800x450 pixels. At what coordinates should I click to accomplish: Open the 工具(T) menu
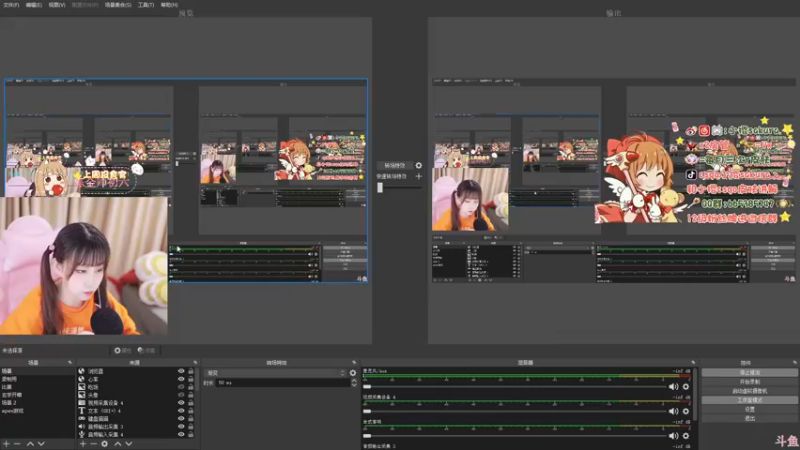146,5
